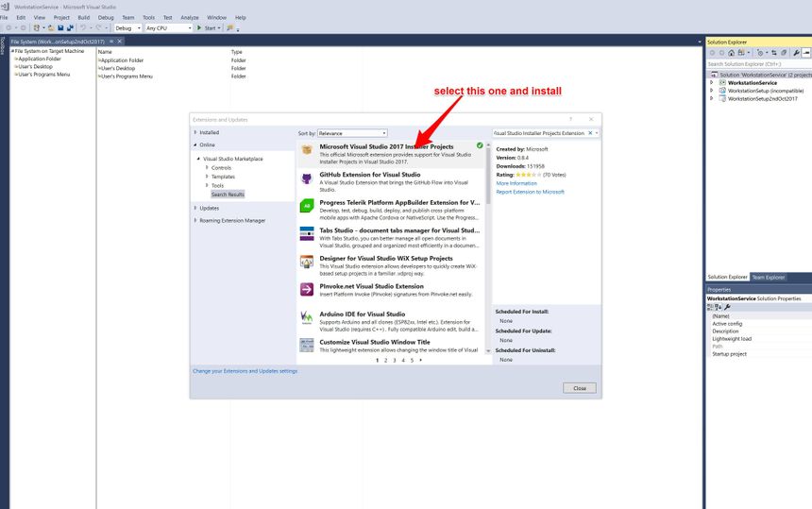The width and height of the screenshot is (812, 509).
Task: Select the PInvoke.net extension icon
Action: tap(307, 289)
